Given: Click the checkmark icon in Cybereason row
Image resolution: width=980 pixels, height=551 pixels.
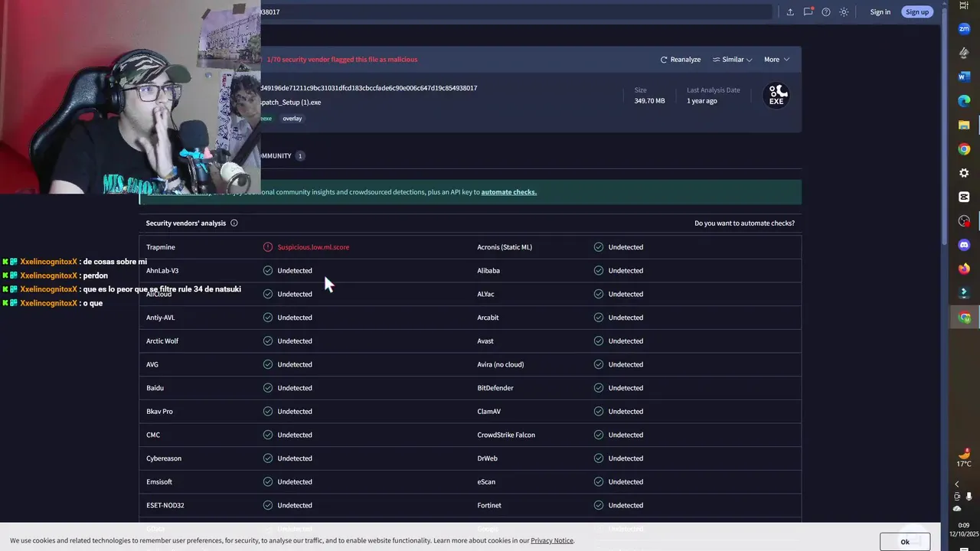Looking at the screenshot, I should click(x=268, y=458).
